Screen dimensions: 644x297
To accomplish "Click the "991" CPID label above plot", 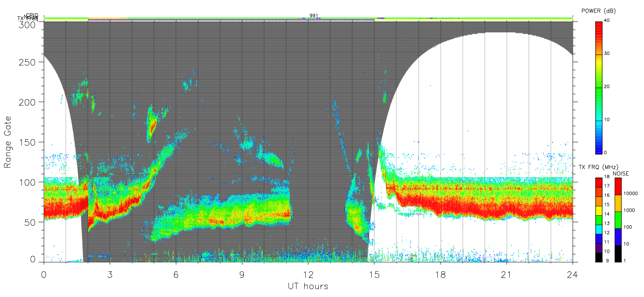I will pos(314,16).
